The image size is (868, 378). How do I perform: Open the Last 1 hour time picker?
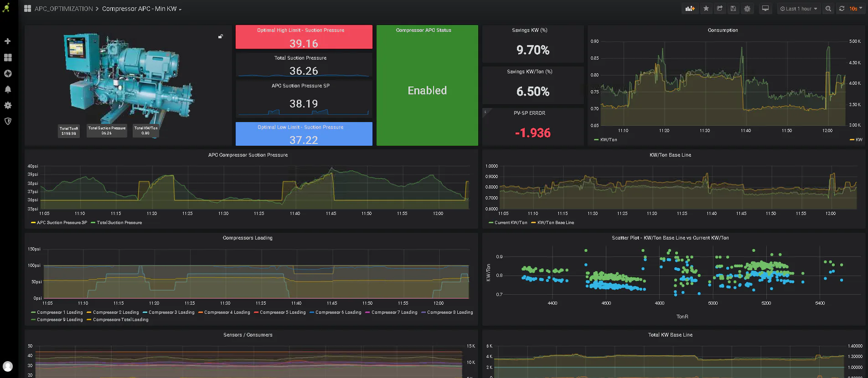coord(798,9)
